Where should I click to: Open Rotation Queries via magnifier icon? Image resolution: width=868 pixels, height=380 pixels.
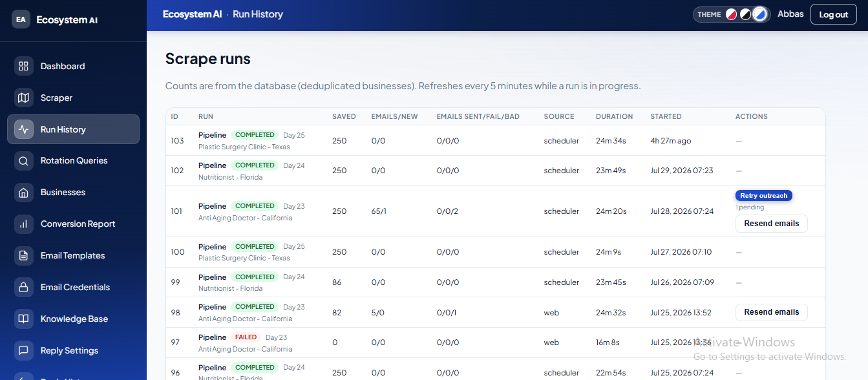coord(24,161)
